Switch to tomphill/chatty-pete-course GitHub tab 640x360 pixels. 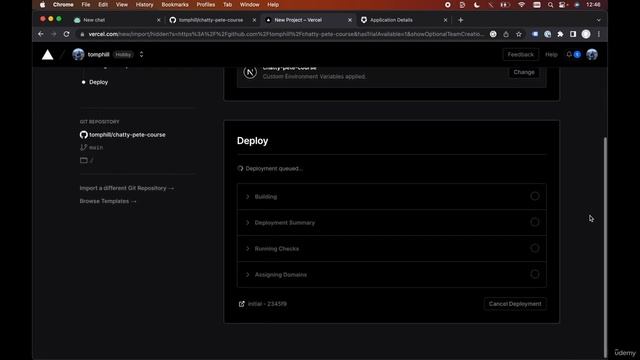coord(213,20)
